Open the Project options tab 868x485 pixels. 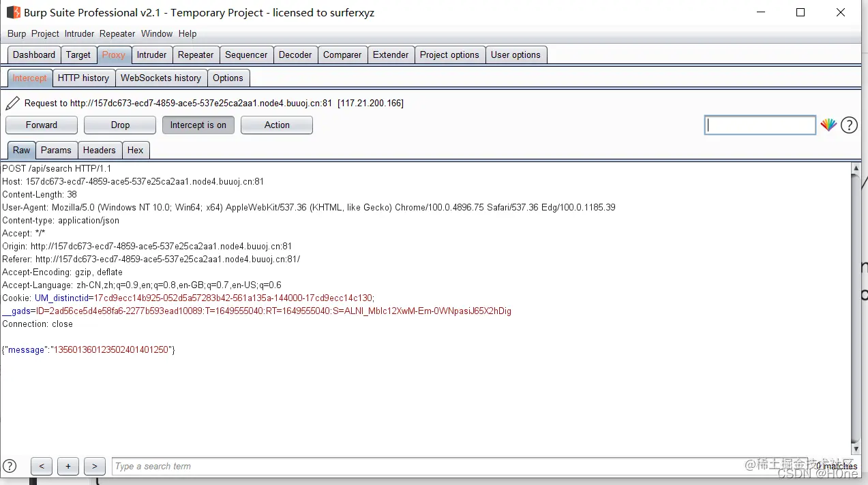point(449,54)
